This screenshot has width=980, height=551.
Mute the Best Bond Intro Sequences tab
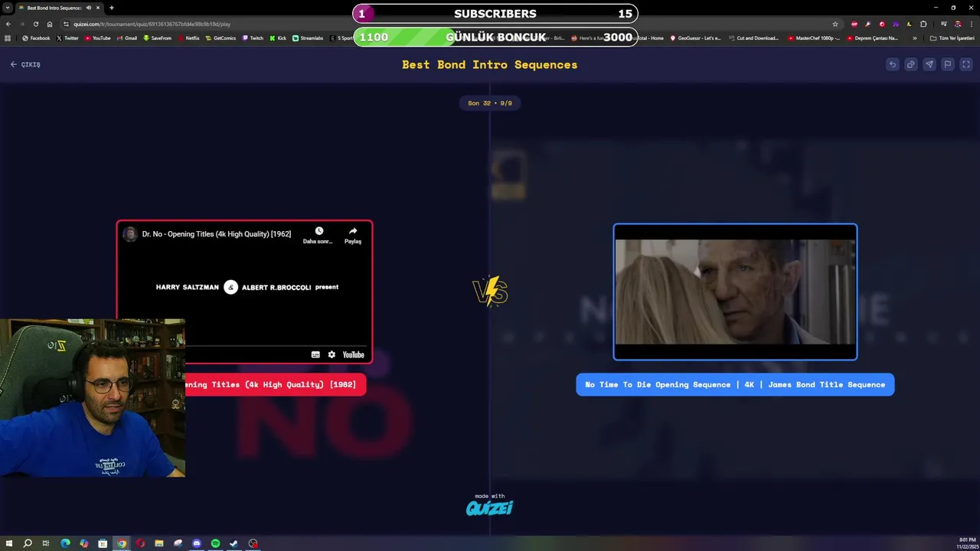click(89, 8)
